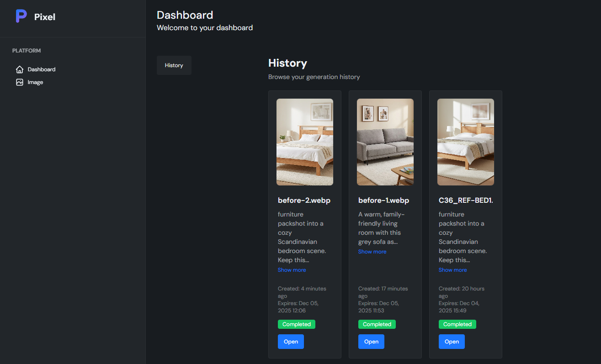The width and height of the screenshot is (601, 364).
Task: Select the Image picture icon in sidebar
Action: (x=19, y=82)
